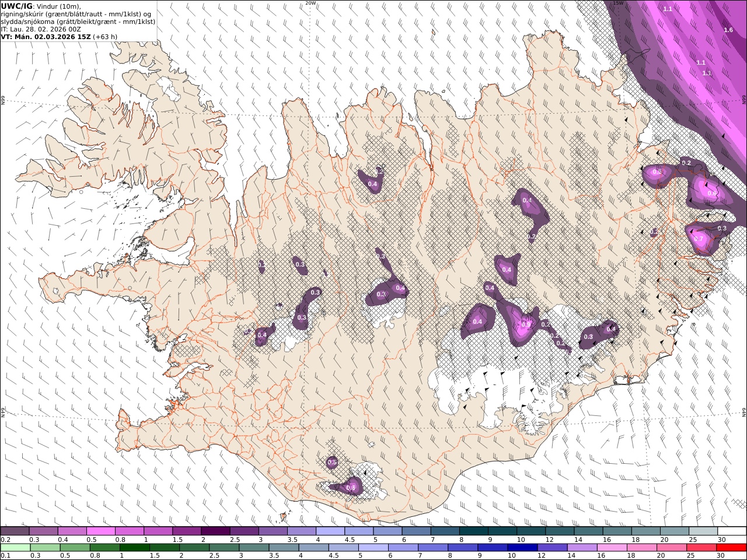Click the 64N latitude label on the right edge
This screenshot has height=560, width=747.
click(744, 411)
